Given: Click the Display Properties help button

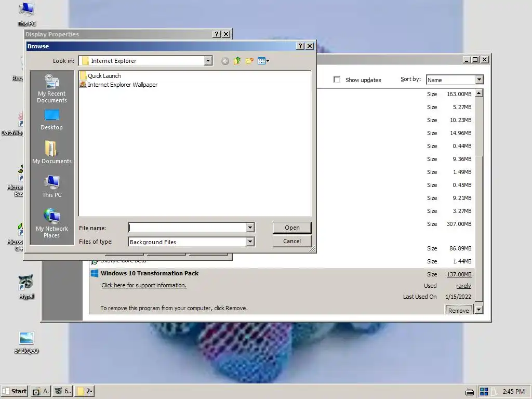Looking at the screenshot, I should click(x=217, y=34).
